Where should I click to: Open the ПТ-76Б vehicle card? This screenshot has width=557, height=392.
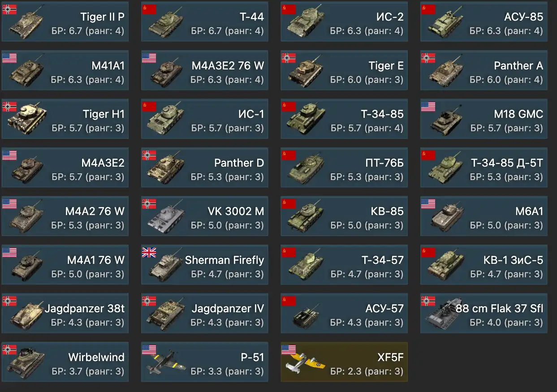point(344,168)
